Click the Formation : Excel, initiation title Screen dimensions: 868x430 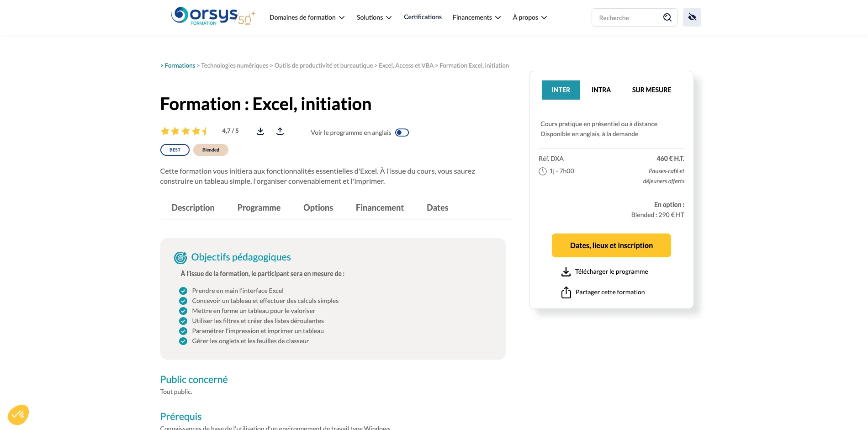tap(266, 104)
